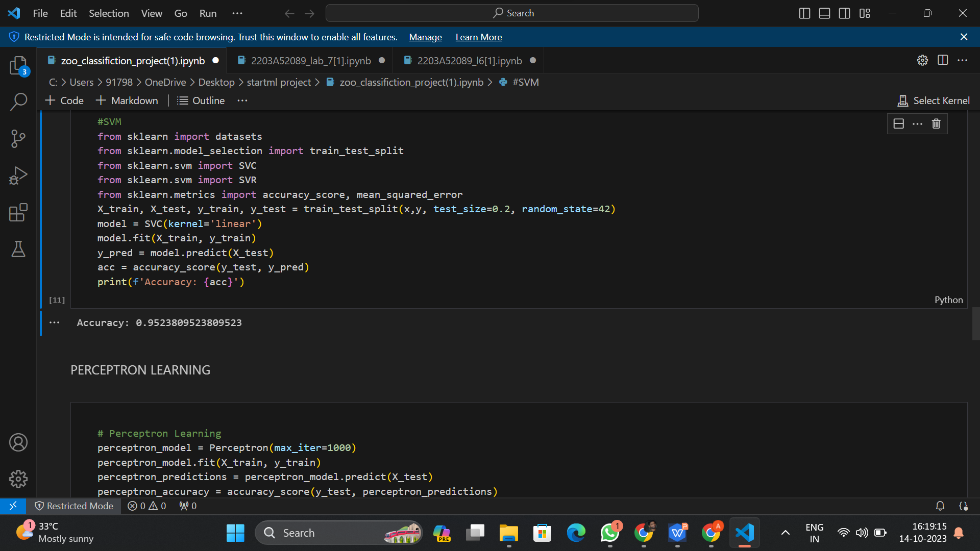Open notebook settings gear in editor toolbar

point(922,60)
